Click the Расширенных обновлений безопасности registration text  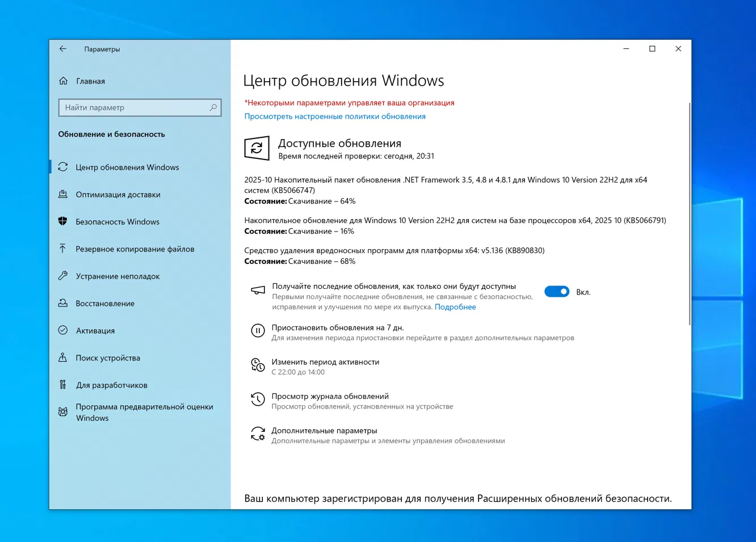click(458, 499)
